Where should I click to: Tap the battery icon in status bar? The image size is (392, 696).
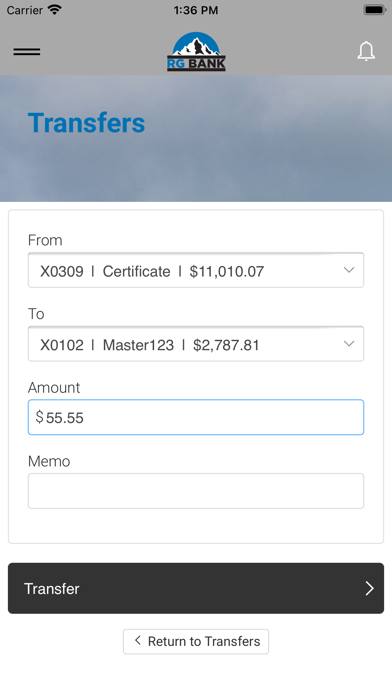click(374, 10)
